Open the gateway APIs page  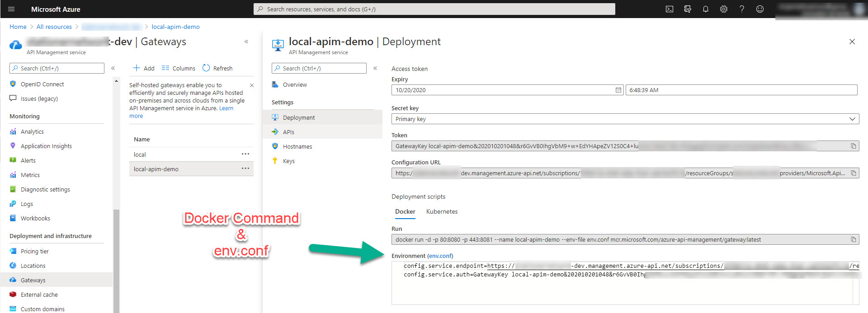pos(322,132)
